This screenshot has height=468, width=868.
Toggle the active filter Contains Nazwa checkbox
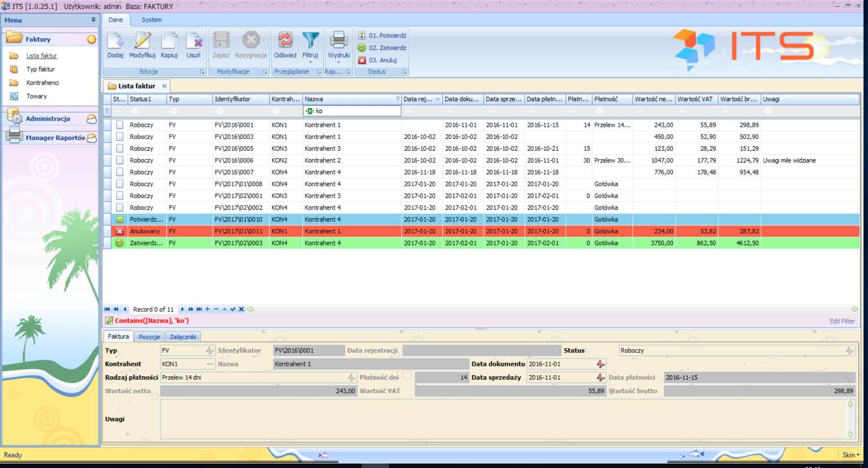pyautogui.click(x=109, y=321)
